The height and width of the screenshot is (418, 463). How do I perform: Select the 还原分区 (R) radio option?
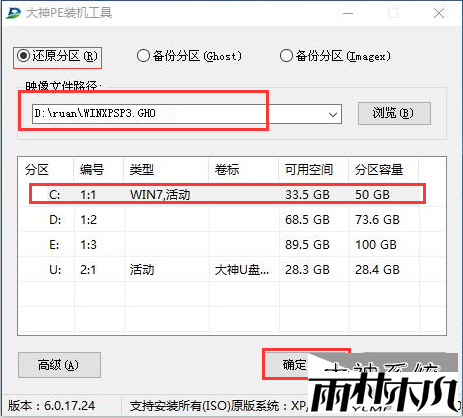pos(57,56)
